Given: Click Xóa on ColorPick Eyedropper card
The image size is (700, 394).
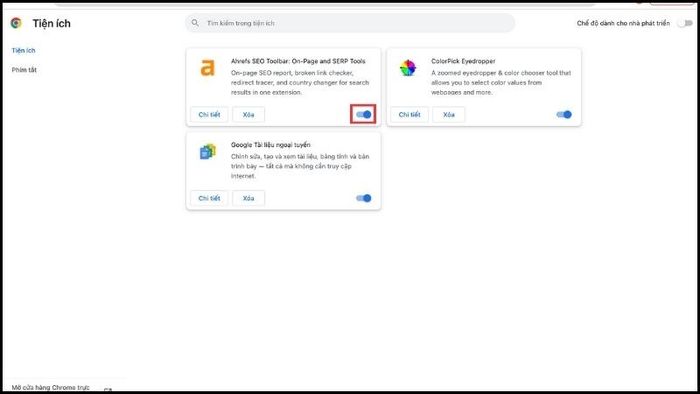Looking at the screenshot, I should point(449,115).
